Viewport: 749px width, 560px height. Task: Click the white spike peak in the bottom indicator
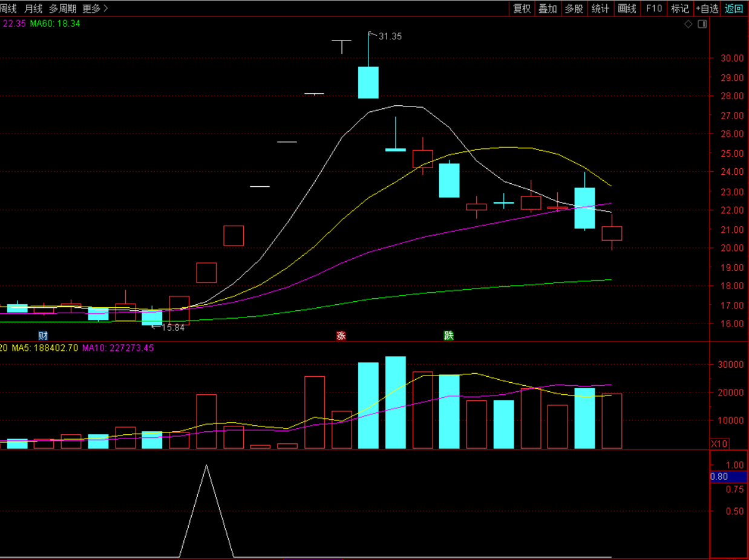(206, 466)
